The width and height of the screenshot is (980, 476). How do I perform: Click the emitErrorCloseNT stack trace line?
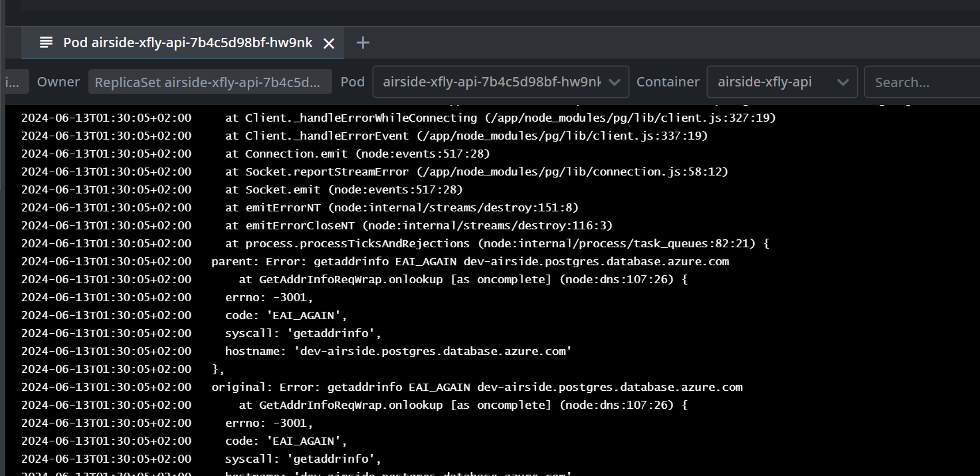[x=317, y=225]
